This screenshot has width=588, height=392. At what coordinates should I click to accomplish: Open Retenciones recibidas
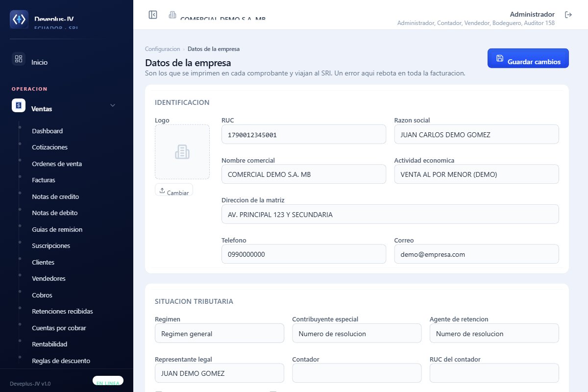[x=62, y=311]
